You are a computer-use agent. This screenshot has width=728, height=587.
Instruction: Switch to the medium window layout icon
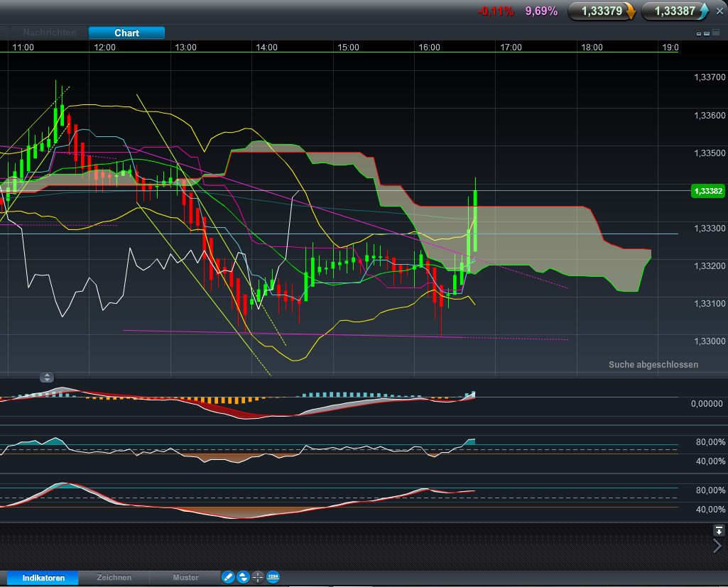pos(706,34)
